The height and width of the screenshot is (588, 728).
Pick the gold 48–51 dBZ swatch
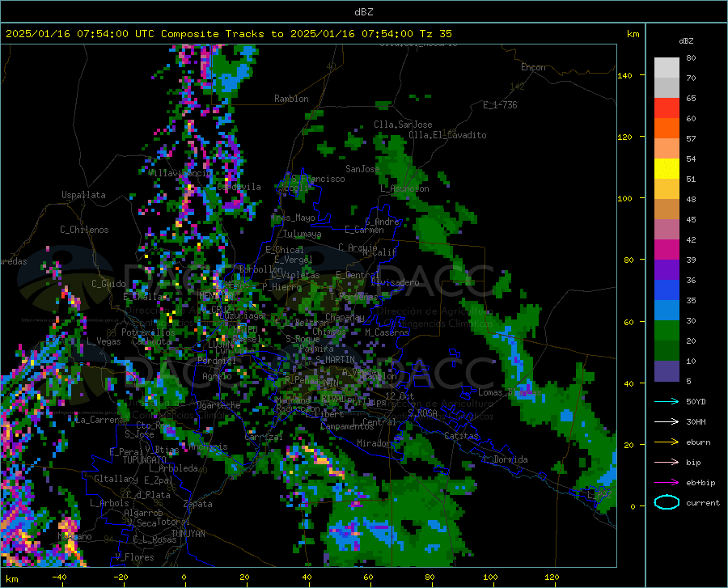click(x=667, y=189)
